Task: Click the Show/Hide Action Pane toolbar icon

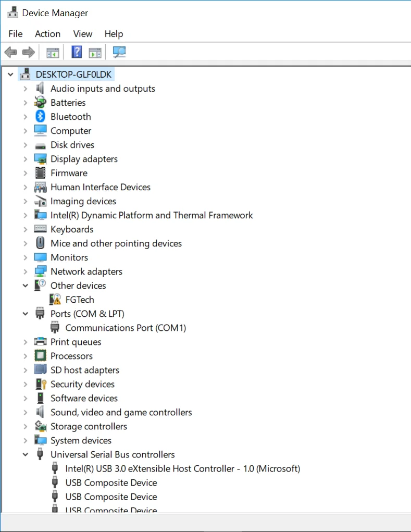Action: click(x=95, y=53)
